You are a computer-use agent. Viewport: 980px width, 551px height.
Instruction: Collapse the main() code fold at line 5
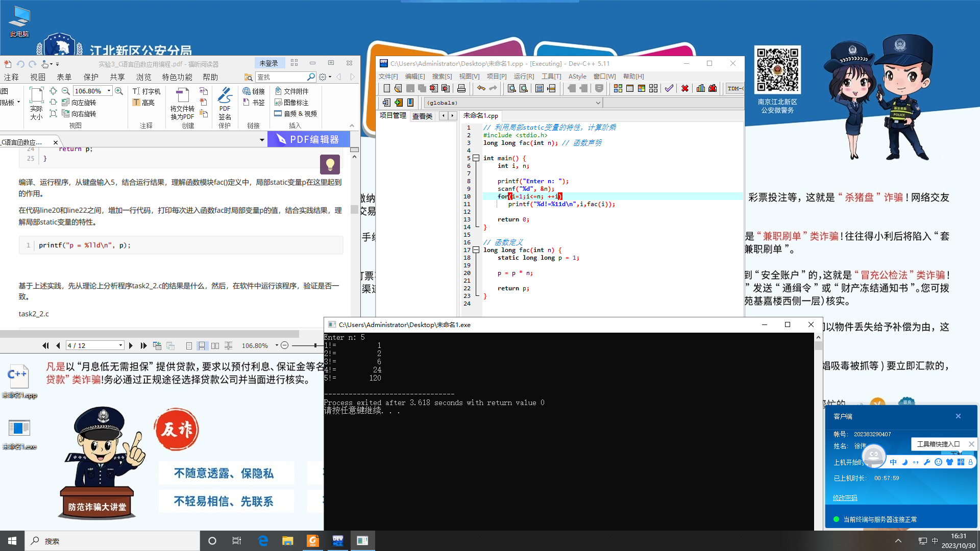pyautogui.click(x=476, y=158)
